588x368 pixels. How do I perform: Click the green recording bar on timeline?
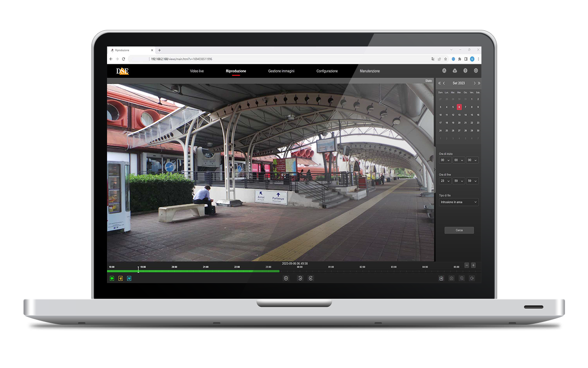click(x=193, y=271)
